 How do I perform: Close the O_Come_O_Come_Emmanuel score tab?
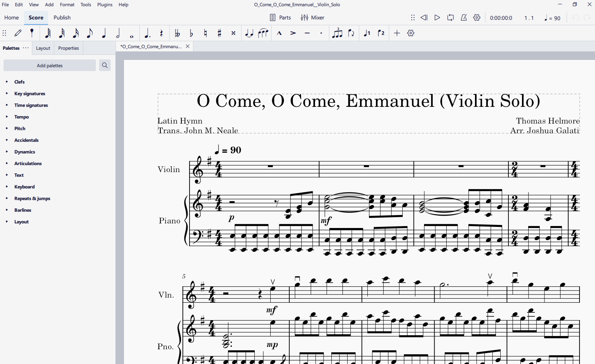188,46
